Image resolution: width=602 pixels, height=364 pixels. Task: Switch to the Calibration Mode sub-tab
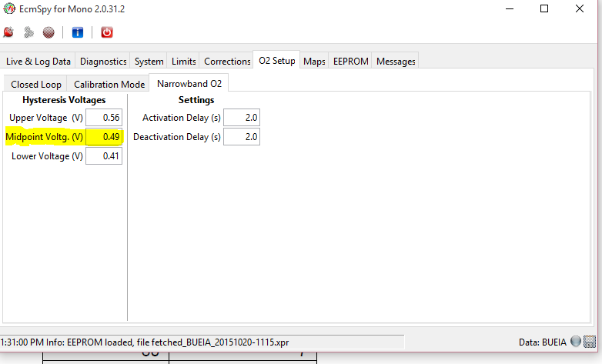[x=109, y=84]
